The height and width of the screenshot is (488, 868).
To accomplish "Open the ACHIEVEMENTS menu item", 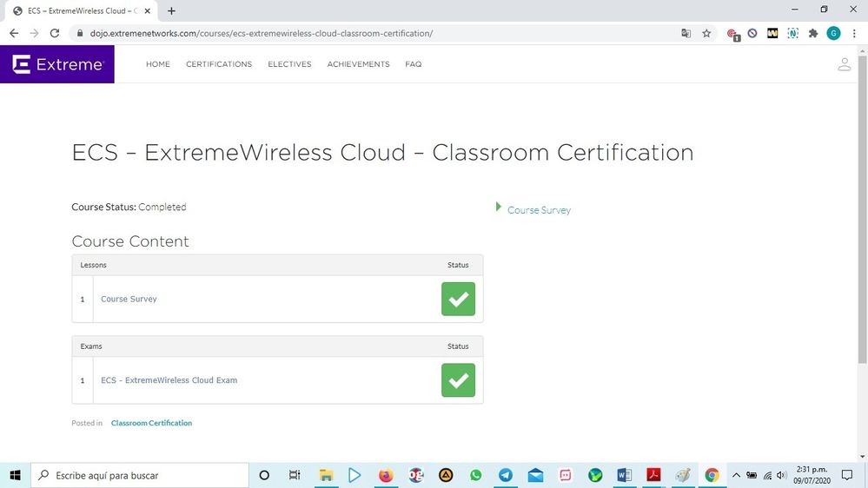I will pyautogui.click(x=358, y=64).
